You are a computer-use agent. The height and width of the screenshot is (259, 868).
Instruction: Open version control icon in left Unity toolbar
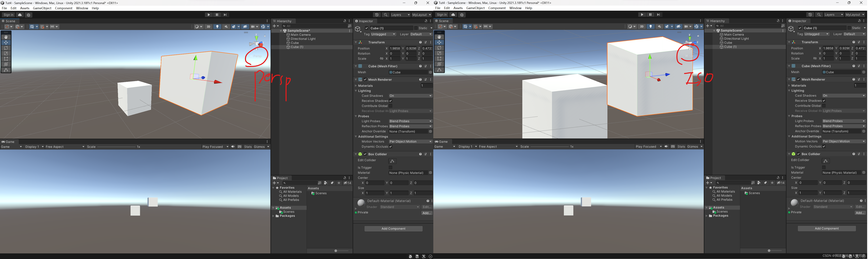pyautogui.click(x=28, y=15)
